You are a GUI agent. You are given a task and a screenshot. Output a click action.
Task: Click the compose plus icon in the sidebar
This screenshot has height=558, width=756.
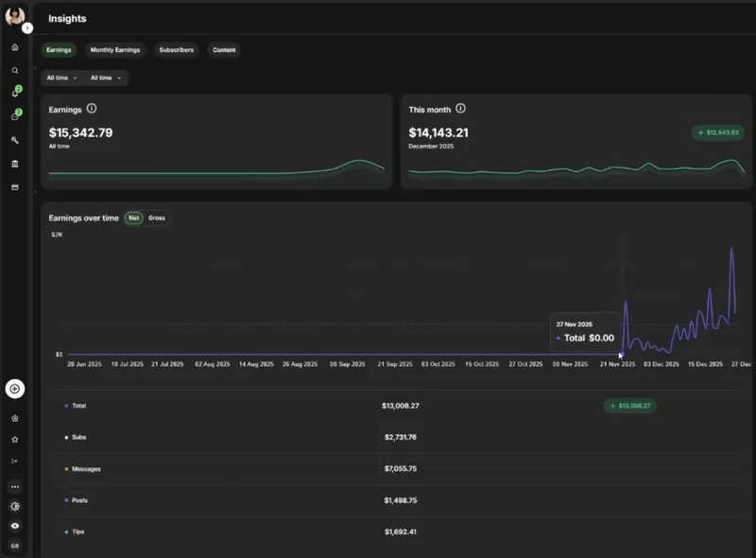[15, 389]
